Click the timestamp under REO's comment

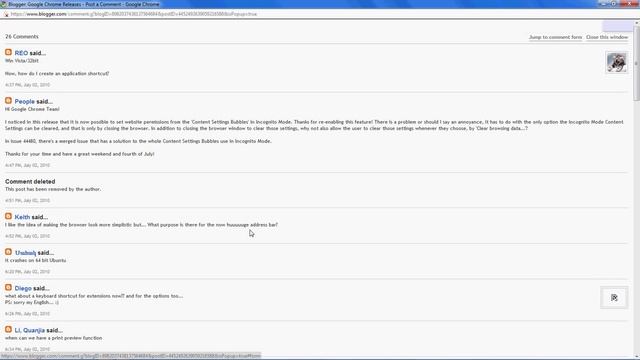(27, 85)
